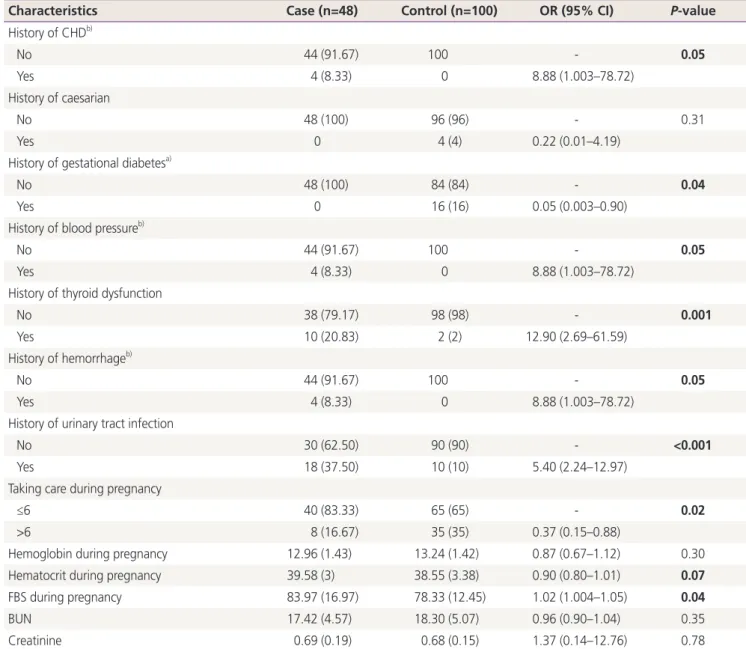Click the History of hemorrhage footnote label
This screenshot has width=746, height=649.
(x=70, y=358)
